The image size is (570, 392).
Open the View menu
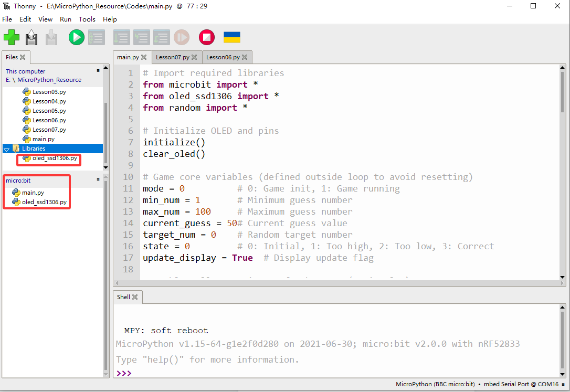pos(46,19)
